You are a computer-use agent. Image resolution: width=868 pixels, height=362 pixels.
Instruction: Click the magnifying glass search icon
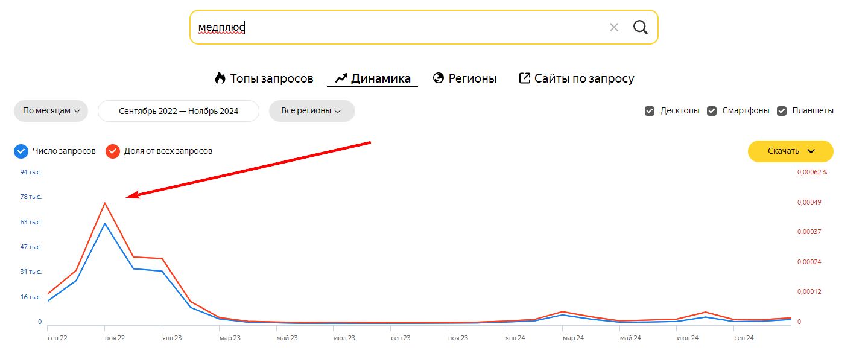(x=640, y=27)
